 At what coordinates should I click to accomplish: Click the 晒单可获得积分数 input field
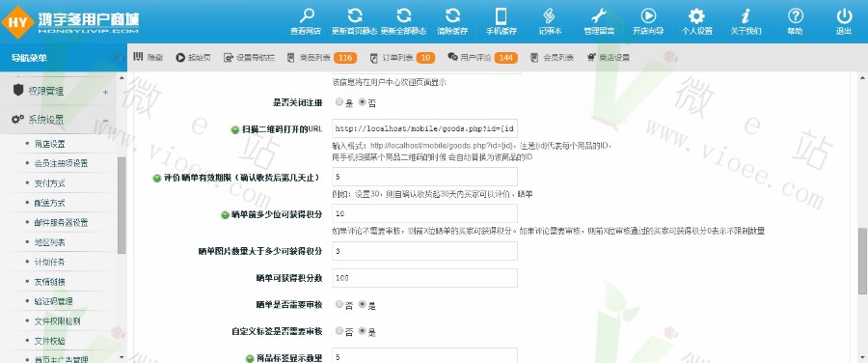[x=424, y=278]
